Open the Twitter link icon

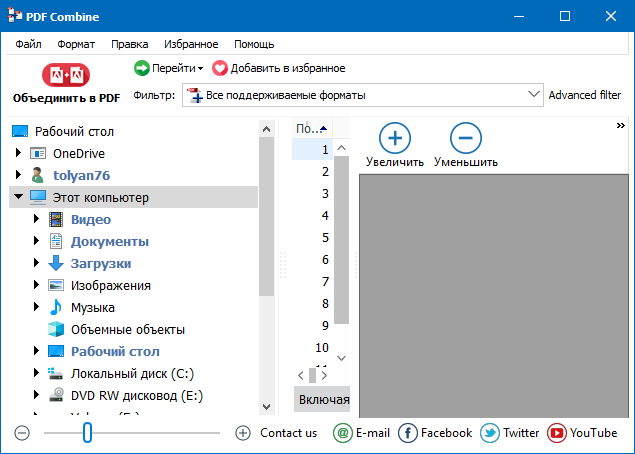(x=490, y=433)
